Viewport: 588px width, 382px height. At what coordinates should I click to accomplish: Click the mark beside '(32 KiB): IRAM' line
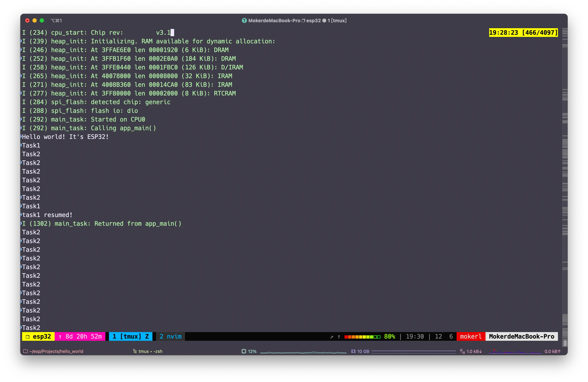[21, 76]
